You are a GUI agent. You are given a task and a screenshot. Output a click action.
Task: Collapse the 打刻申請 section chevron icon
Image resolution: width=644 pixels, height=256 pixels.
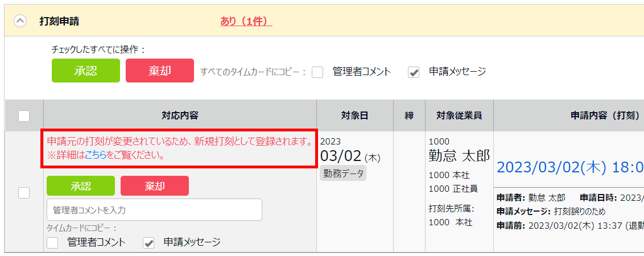(20, 21)
